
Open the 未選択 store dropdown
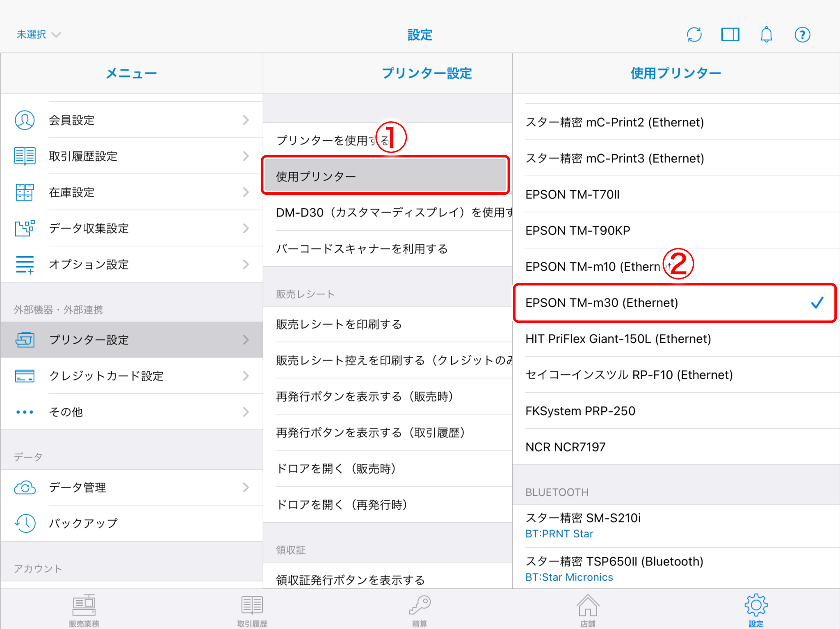pyautogui.click(x=39, y=34)
